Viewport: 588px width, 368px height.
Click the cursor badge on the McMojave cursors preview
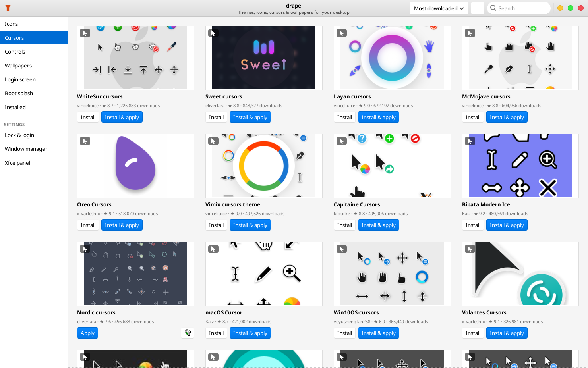(x=470, y=33)
